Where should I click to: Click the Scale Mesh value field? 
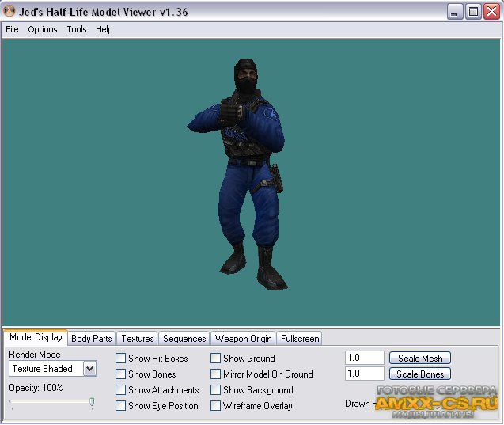365,358
